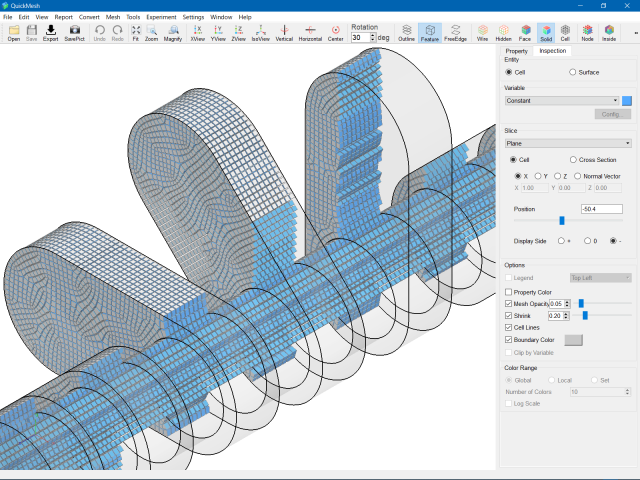The width and height of the screenshot is (640, 480).
Task: Select the Cross Section radio option
Action: (x=573, y=160)
